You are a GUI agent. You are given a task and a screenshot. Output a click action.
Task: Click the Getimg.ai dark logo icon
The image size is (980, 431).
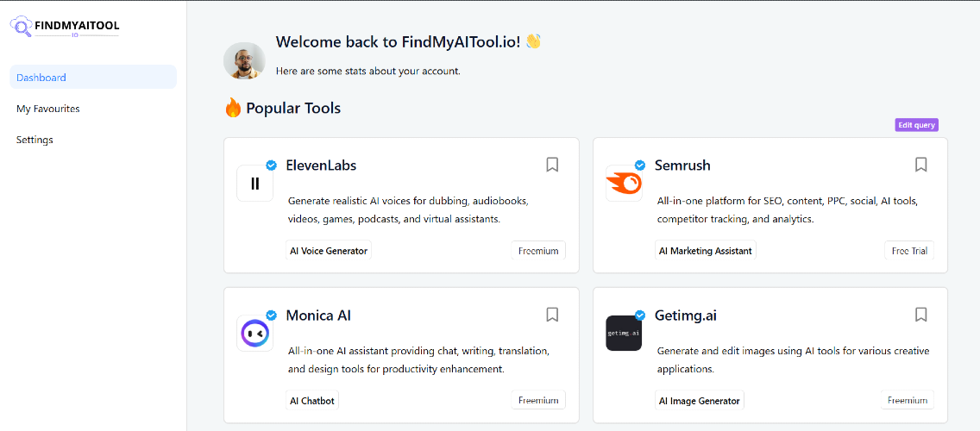624,333
